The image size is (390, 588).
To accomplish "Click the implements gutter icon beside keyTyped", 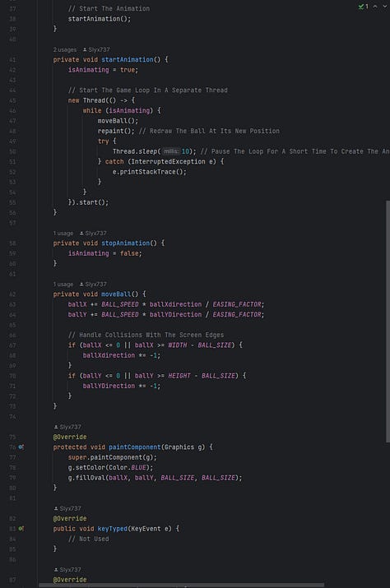I will click(x=21, y=528).
